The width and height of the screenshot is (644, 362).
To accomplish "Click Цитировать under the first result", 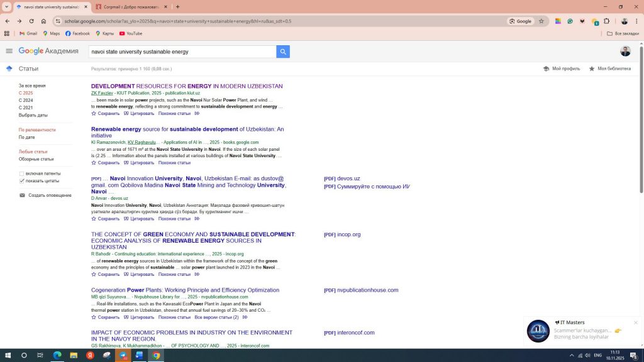I will point(139,114).
